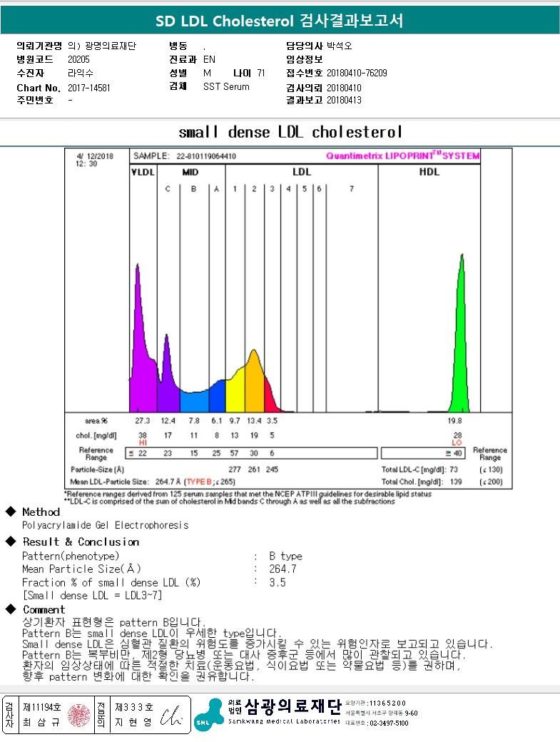Click the red 'LO' flag under 28
The image size is (560, 742).
coord(457,442)
